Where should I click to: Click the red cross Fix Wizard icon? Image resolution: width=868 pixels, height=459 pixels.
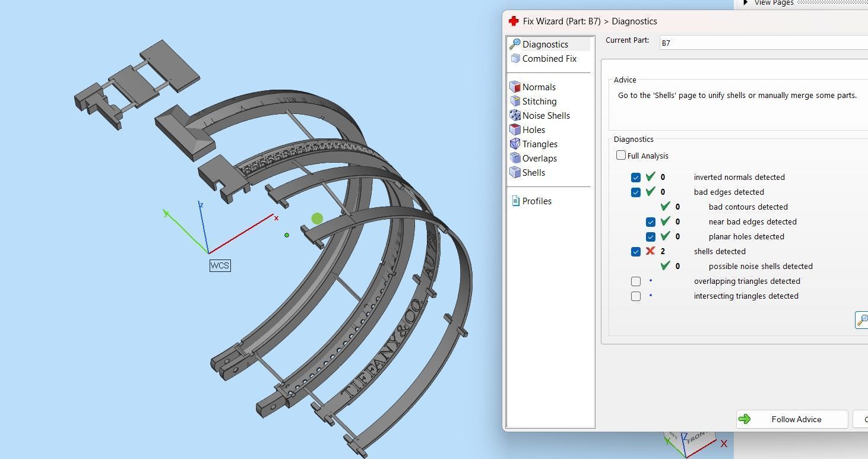514,21
